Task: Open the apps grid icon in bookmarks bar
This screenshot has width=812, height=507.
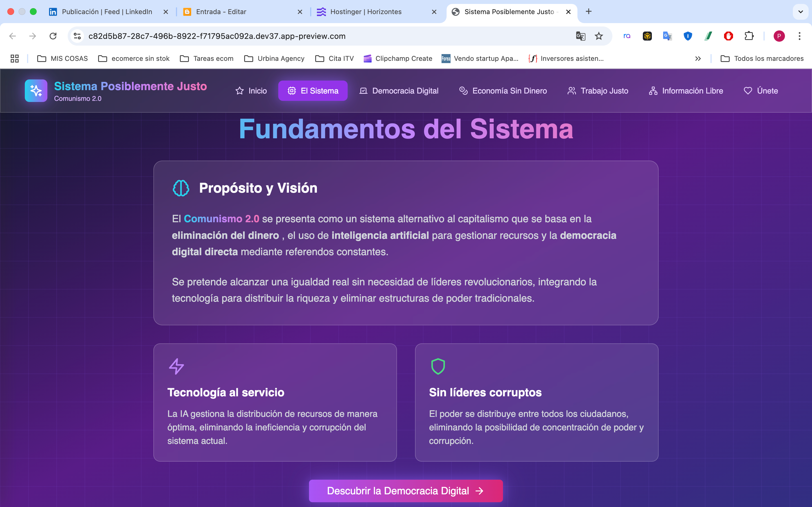Action: point(14,59)
